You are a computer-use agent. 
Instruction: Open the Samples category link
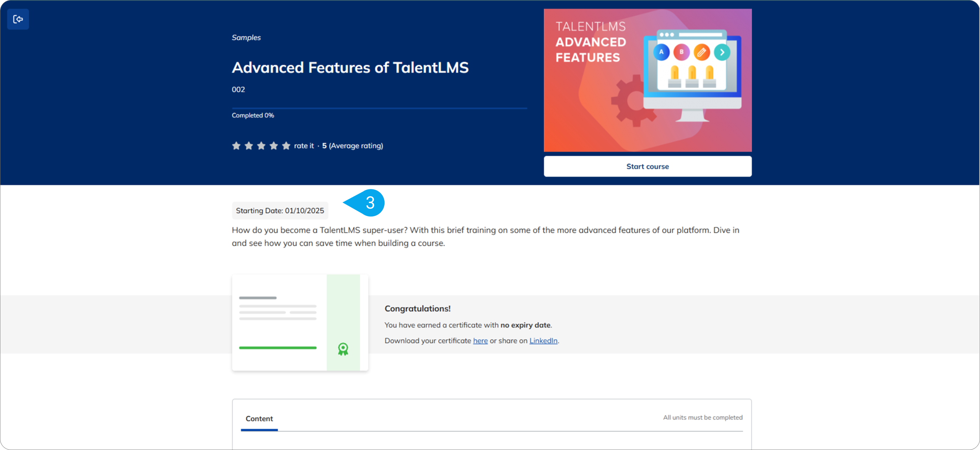[x=246, y=37]
